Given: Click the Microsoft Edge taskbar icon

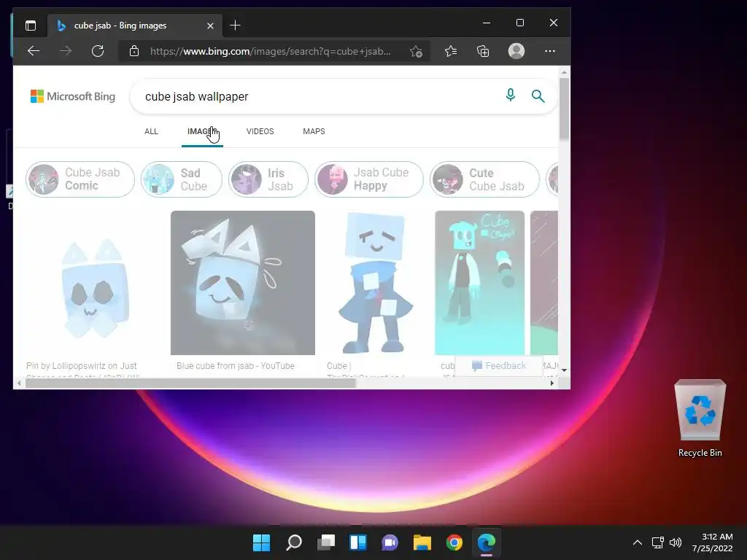Looking at the screenshot, I should 487,542.
